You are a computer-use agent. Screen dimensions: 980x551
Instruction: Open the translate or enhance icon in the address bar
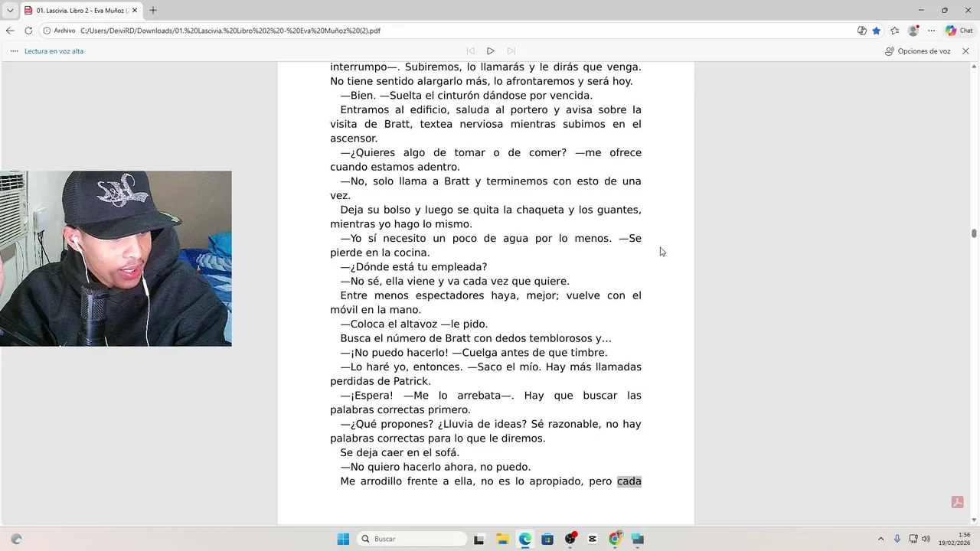click(x=862, y=31)
